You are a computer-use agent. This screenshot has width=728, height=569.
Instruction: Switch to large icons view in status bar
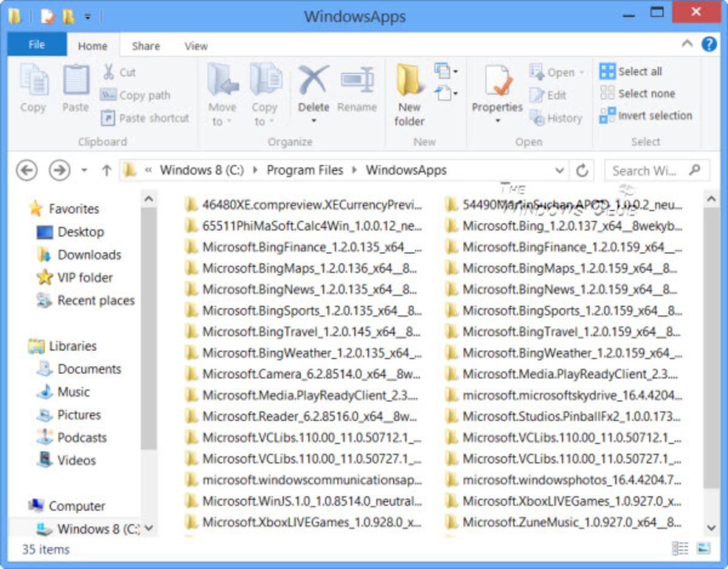click(703, 548)
